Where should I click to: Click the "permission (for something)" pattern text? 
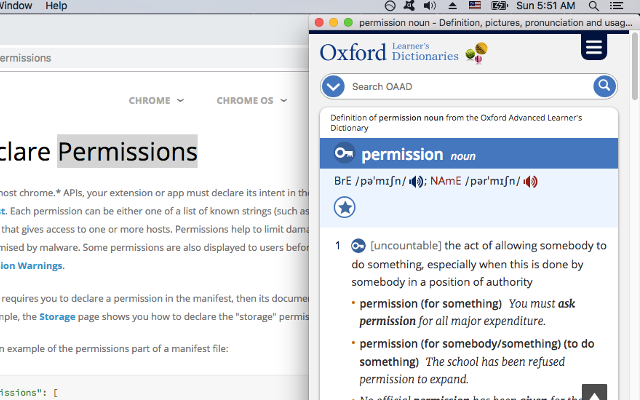click(431, 304)
